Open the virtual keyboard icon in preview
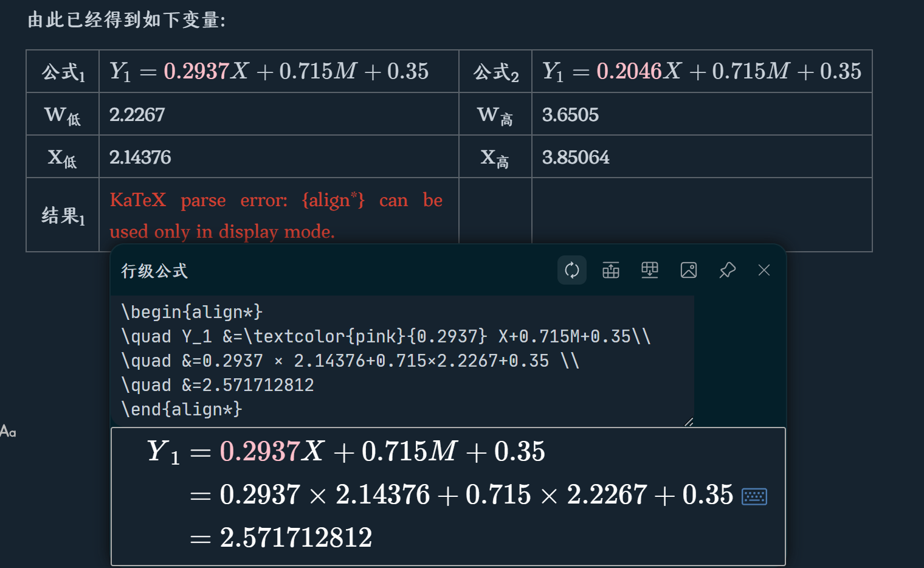Image resolution: width=924 pixels, height=568 pixels. click(754, 497)
